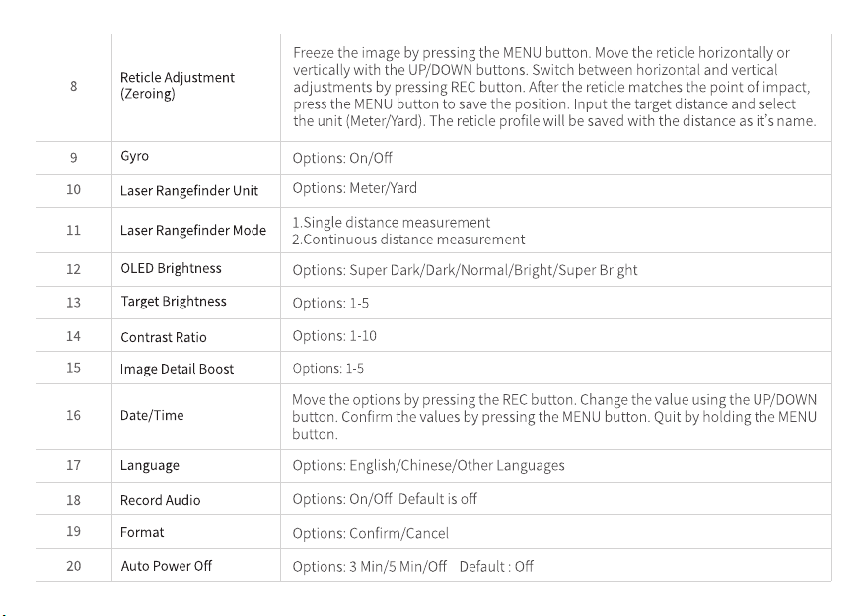Click the Record Audio label
The height and width of the screenshot is (616, 868).
point(160,500)
